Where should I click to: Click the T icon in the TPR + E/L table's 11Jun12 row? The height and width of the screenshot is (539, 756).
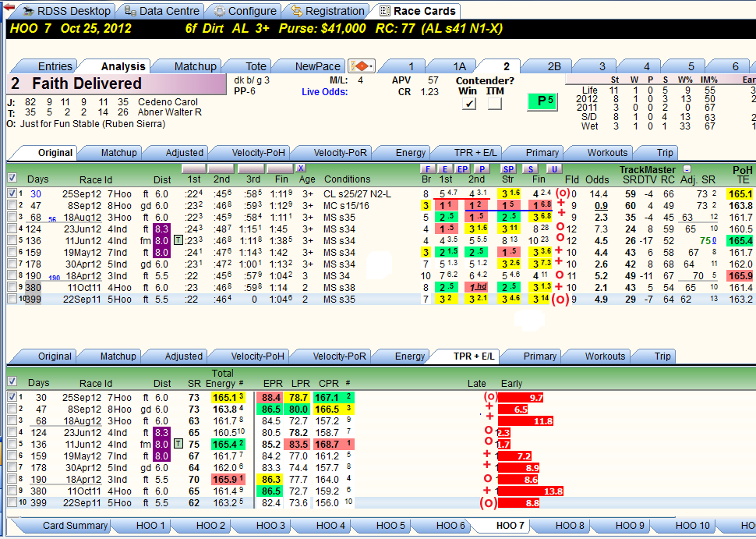tap(178, 444)
